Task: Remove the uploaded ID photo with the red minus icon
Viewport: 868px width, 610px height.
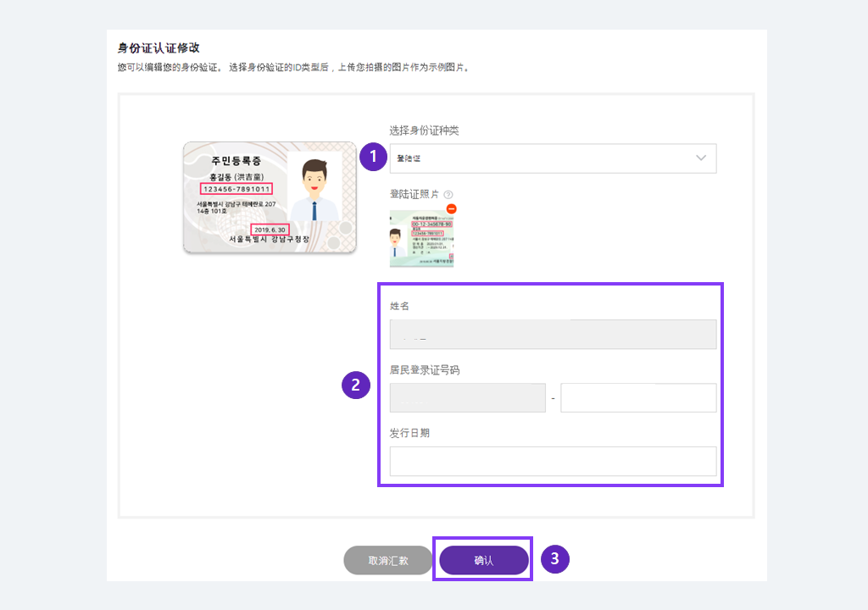Action: 451,208
